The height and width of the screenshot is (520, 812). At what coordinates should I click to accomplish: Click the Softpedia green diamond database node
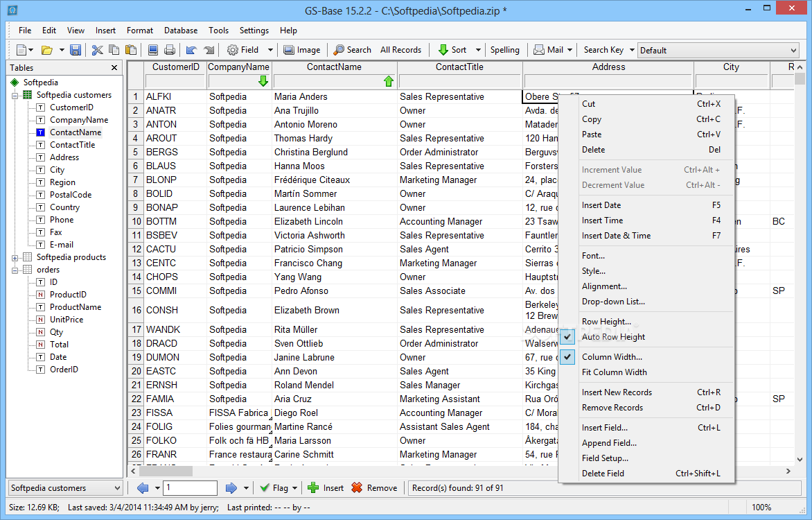15,83
